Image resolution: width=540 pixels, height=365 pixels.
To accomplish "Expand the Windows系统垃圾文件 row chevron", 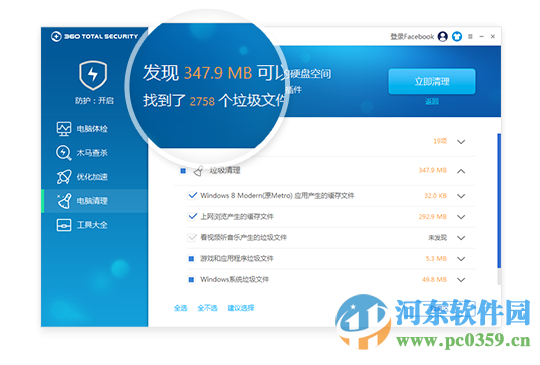I will 461,280.
